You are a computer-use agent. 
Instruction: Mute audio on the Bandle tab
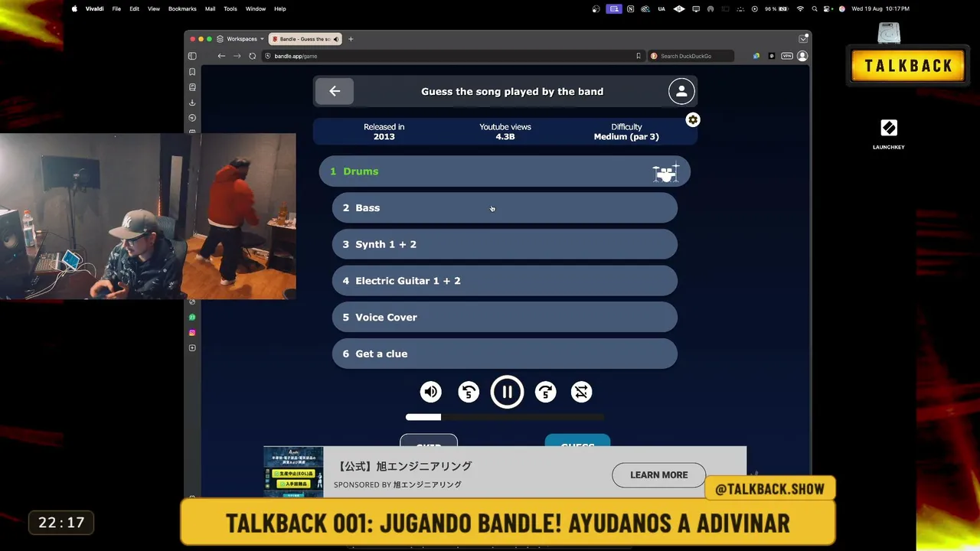(336, 39)
